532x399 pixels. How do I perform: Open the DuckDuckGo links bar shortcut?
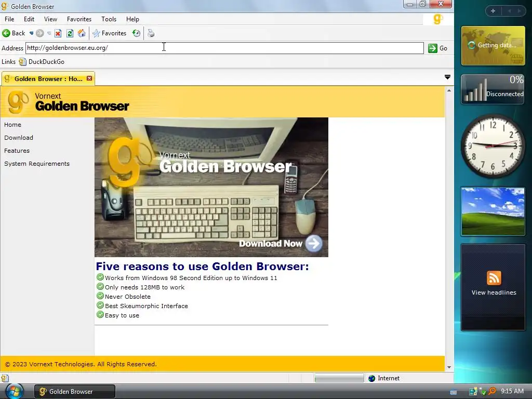point(42,62)
